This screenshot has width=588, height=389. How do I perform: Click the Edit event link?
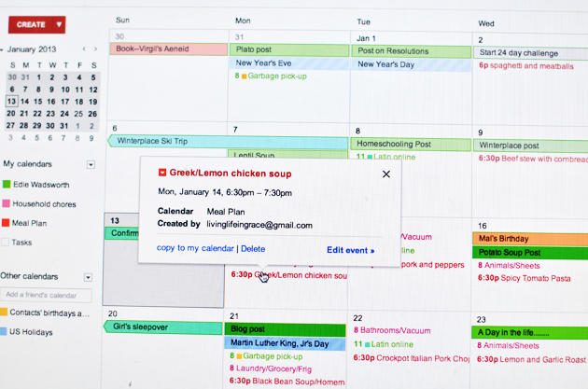(x=351, y=250)
